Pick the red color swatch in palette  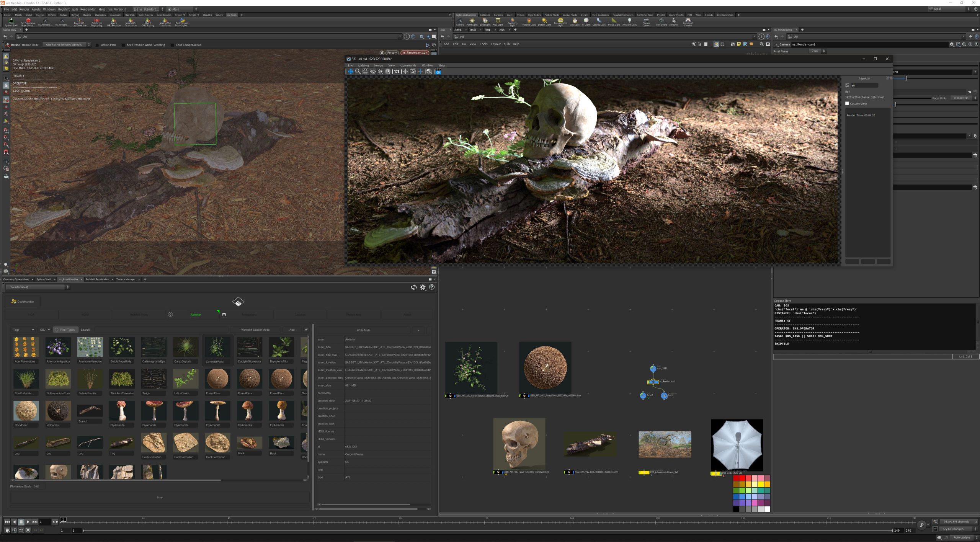tap(742, 478)
